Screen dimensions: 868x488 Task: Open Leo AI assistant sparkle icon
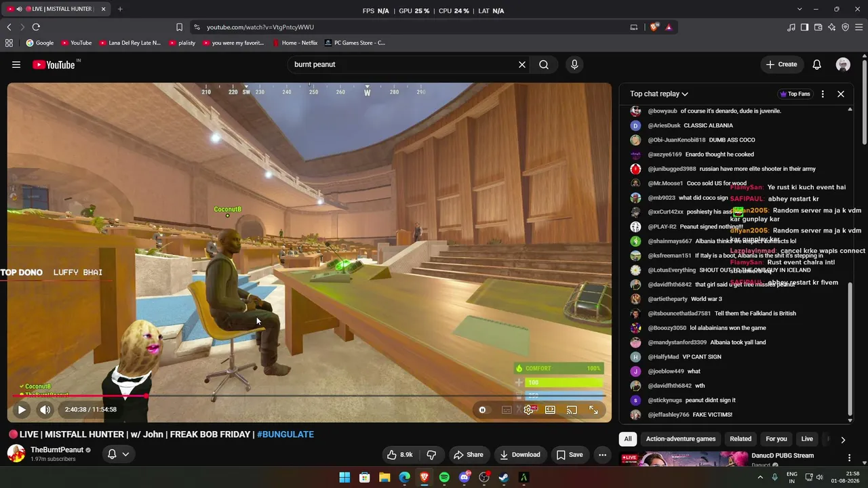pyautogui.click(x=831, y=27)
